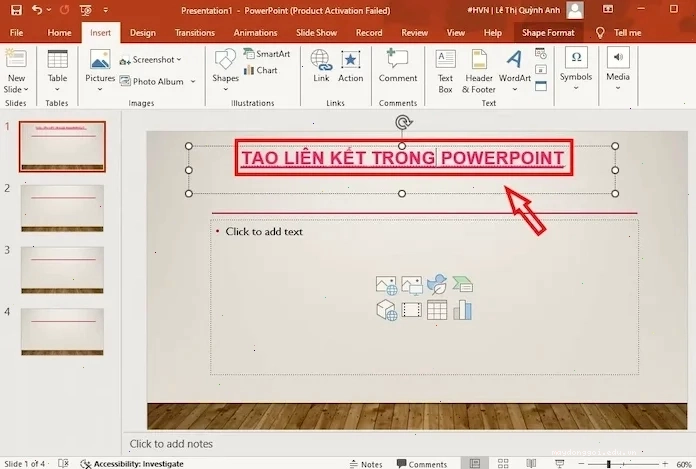Redo the last action
This screenshot has height=469, width=696.
click(64, 9)
